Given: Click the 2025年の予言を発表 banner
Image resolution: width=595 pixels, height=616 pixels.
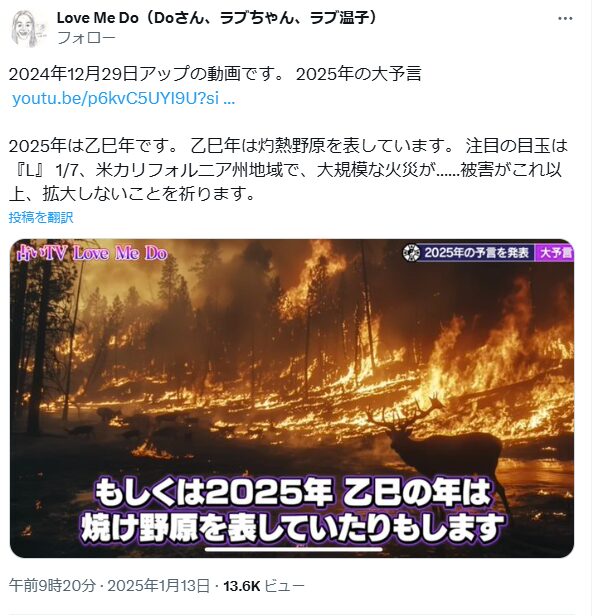Looking at the screenshot, I should pyautogui.click(x=476, y=253).
